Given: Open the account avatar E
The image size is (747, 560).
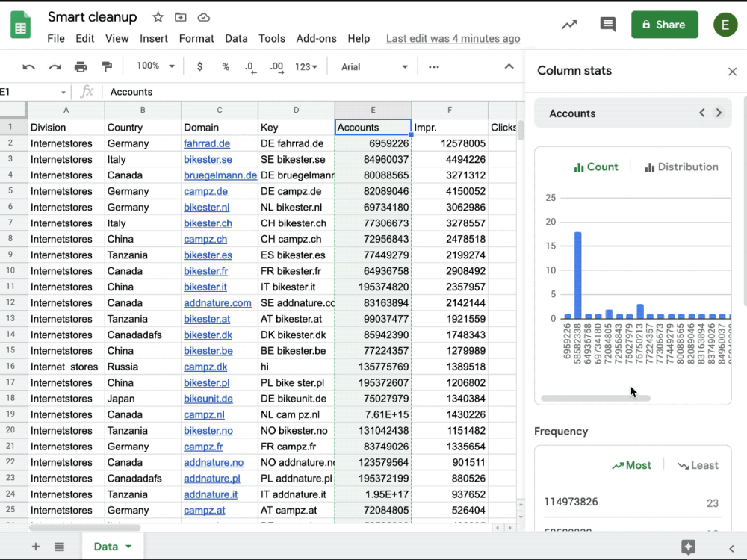Looking at the screenshot, I should click(x=725, y=25).
